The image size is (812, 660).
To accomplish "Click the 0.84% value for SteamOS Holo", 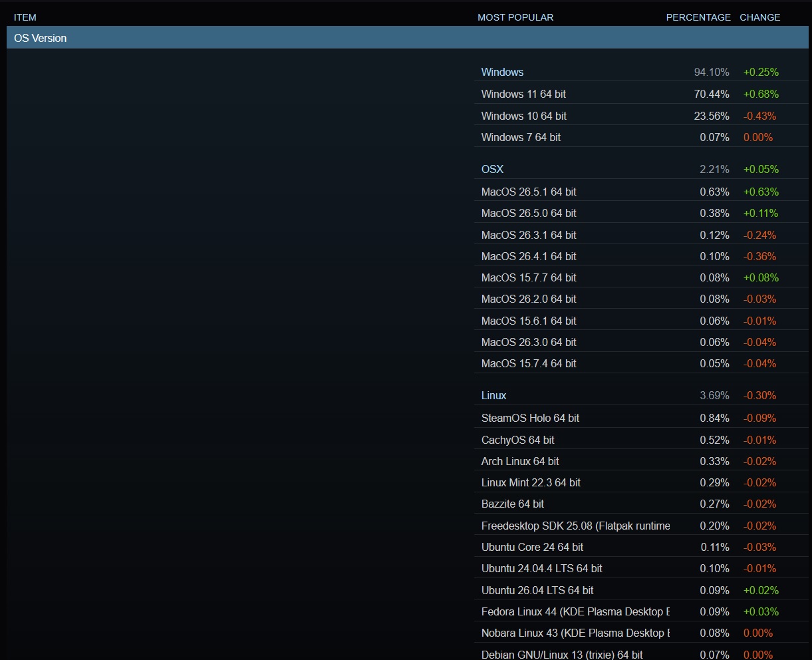I will 714,418.
